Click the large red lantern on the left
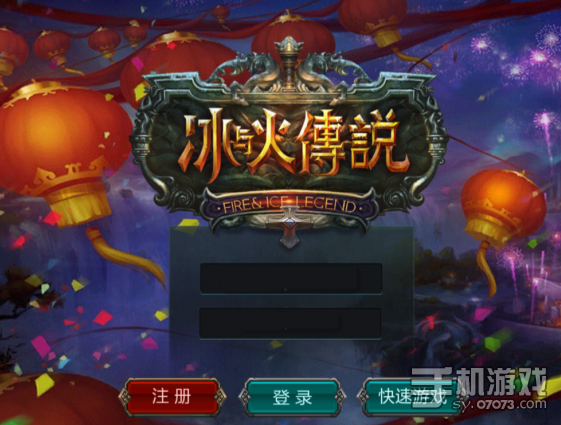This screenshot has width=561, height=425. pyautogui.click(x=64, y=150)
